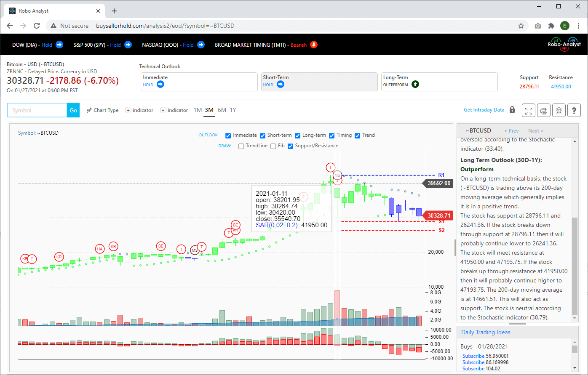The width and height of the screenshot is (588, 375).
Task: Click the Support value 28796.11
Action: pos(529,86)
